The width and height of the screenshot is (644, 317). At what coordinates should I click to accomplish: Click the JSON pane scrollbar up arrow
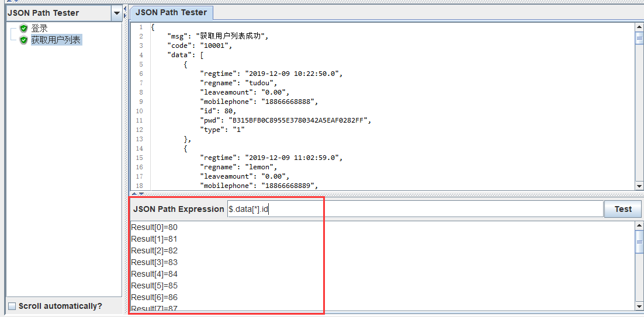[639, 27]
